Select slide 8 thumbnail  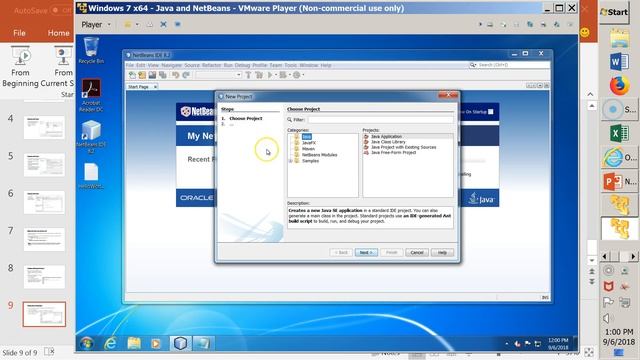point(44,277)
